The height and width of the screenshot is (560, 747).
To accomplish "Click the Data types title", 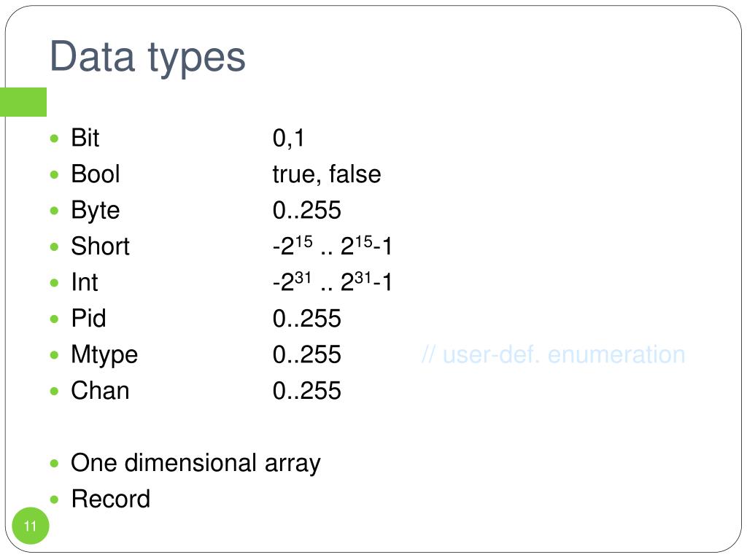I will tap(147, 57).
